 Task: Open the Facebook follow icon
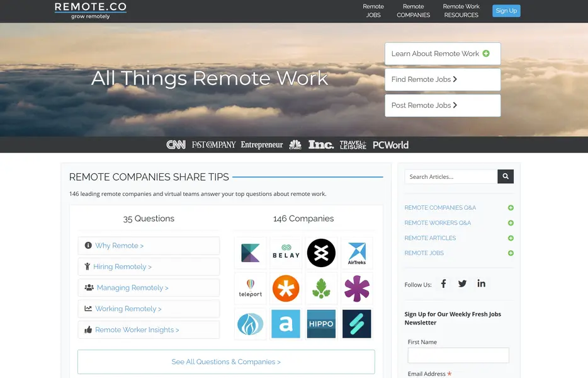(443, 283)
